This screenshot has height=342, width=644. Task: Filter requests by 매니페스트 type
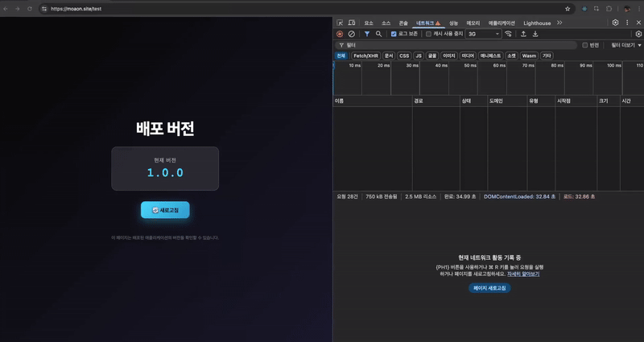pyautogui.click(x=490, y=56)
